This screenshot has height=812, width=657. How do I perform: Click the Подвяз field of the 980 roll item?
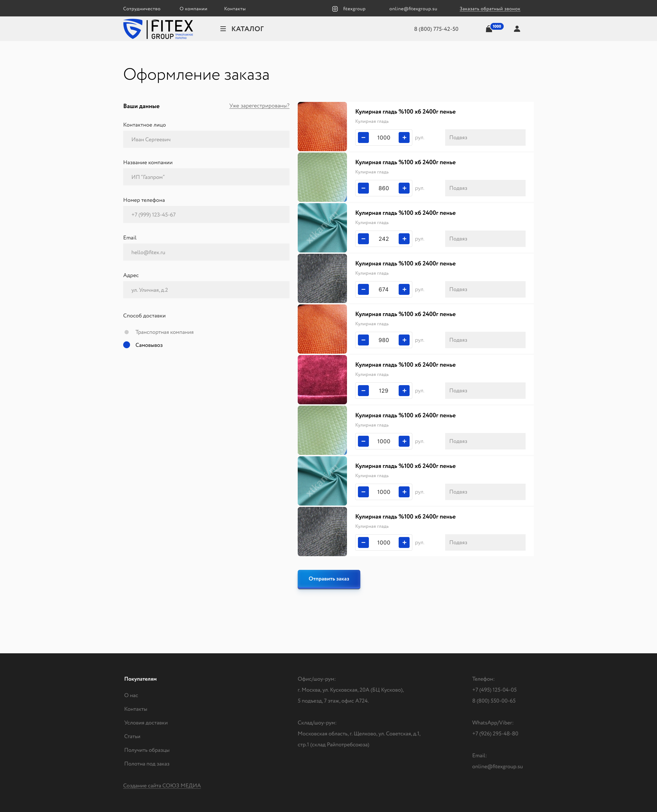click(485, 340)
